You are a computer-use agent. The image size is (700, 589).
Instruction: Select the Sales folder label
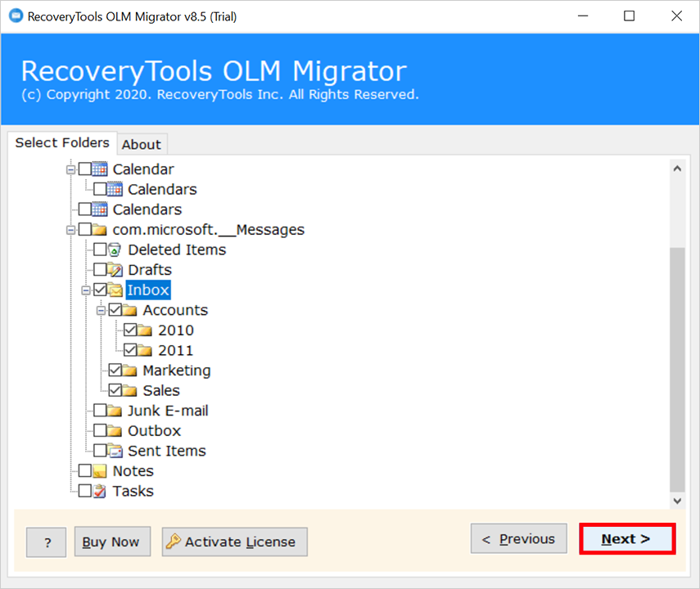point(161,391)
